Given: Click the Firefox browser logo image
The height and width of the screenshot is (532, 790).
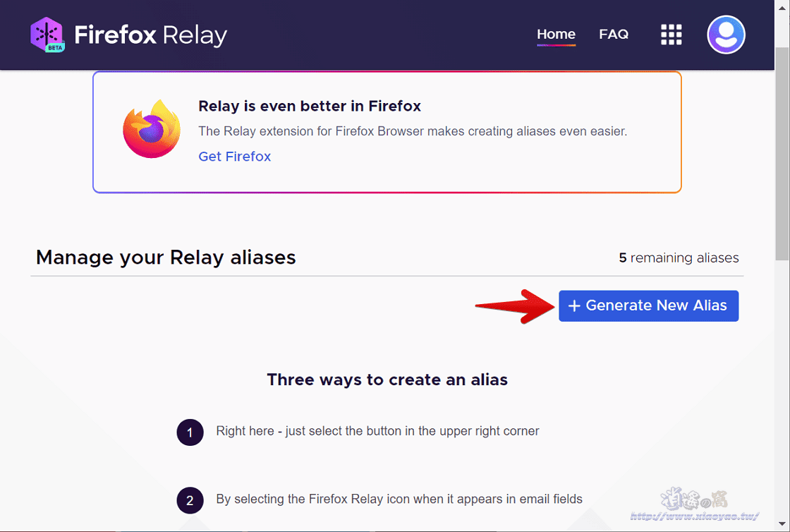Looking at the screenshot, I should click(x=151, y=131).
